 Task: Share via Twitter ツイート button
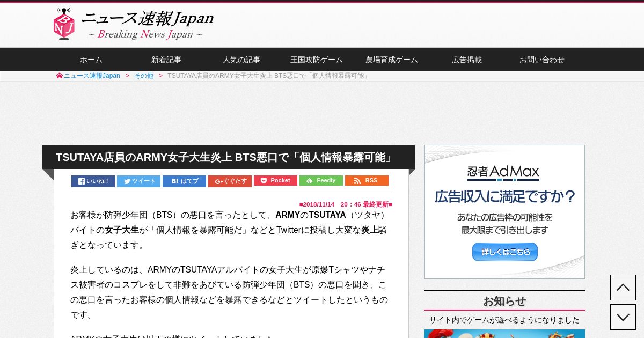click(x=138, y=181)
